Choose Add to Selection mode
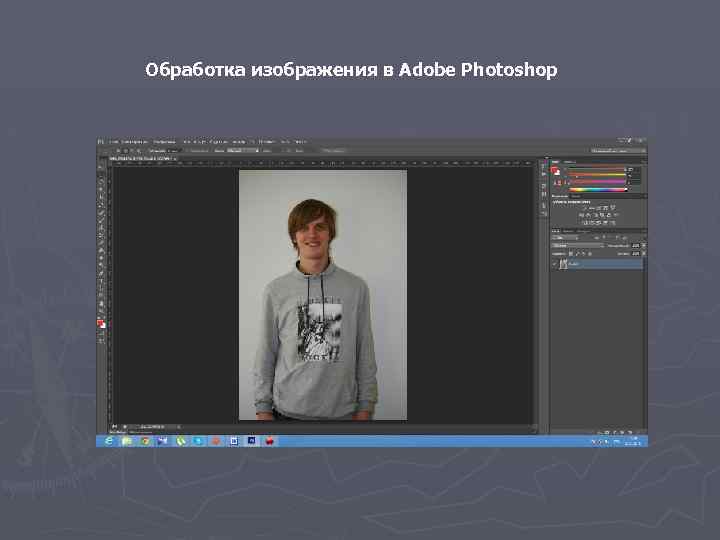Image resolution: width=720 pixels, height=540 pixels. 126,151
